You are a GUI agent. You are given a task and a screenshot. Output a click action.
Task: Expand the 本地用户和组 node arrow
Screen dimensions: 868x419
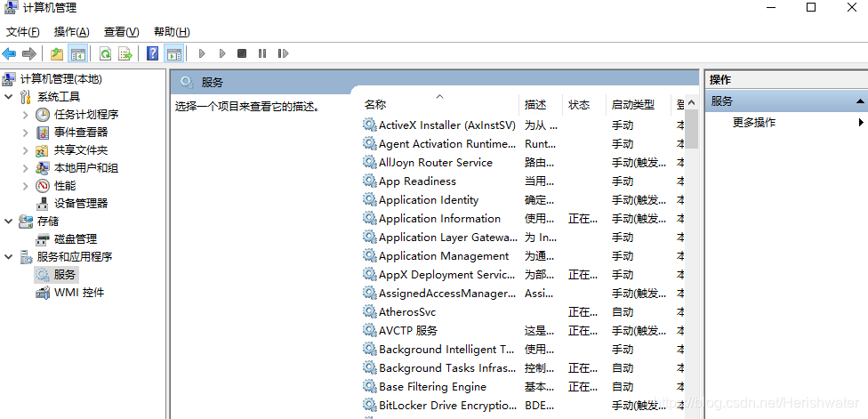26,168
